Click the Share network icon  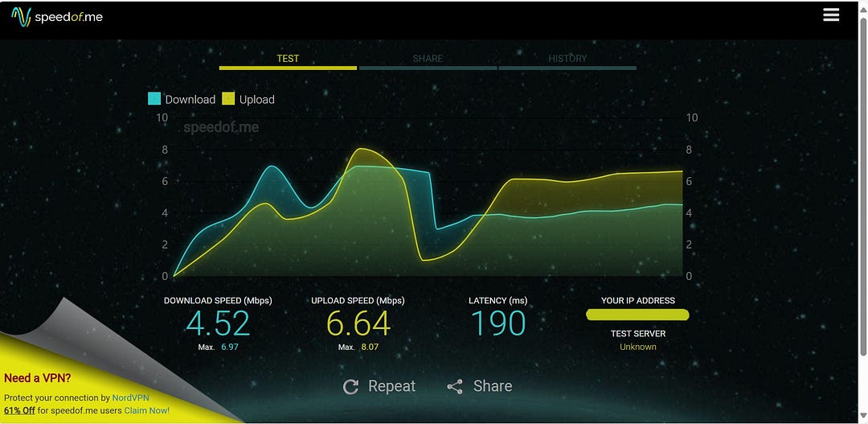[x=454, y=386]
